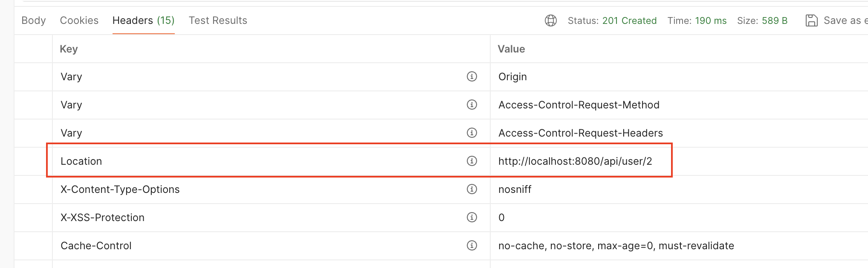
Task: Open the Cookies tab
Action: point(79,20)
